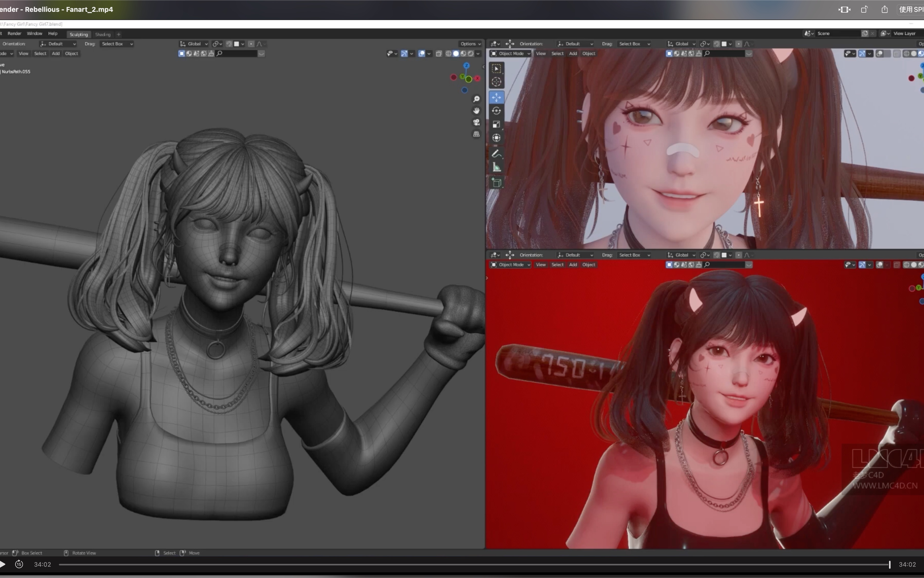924x578 pixels.
Task: Open Select menu in top-right viewport header
Action: click(x=557, y=54)
